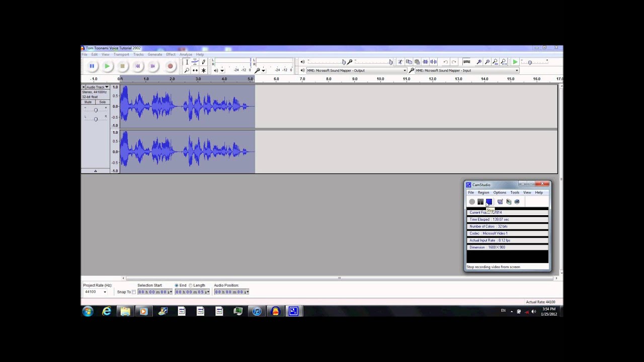Screen dimensions: 644x362
Task: Click the Copy icon in edit toolbar
Action: [409, 62]
